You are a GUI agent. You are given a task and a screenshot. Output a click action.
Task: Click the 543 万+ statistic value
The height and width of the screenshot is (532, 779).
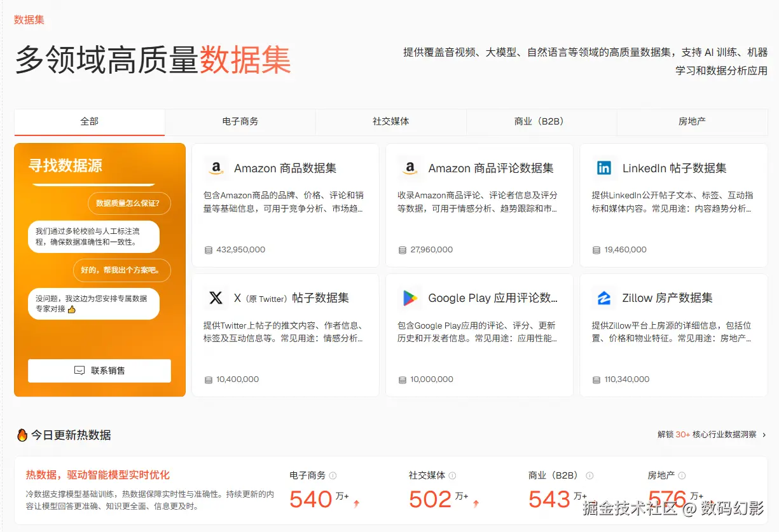(x=558, y=500)
